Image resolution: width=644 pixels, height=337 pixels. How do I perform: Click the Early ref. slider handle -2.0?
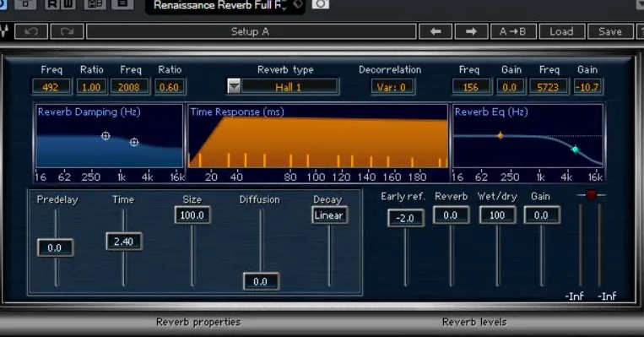pos(405,218)
